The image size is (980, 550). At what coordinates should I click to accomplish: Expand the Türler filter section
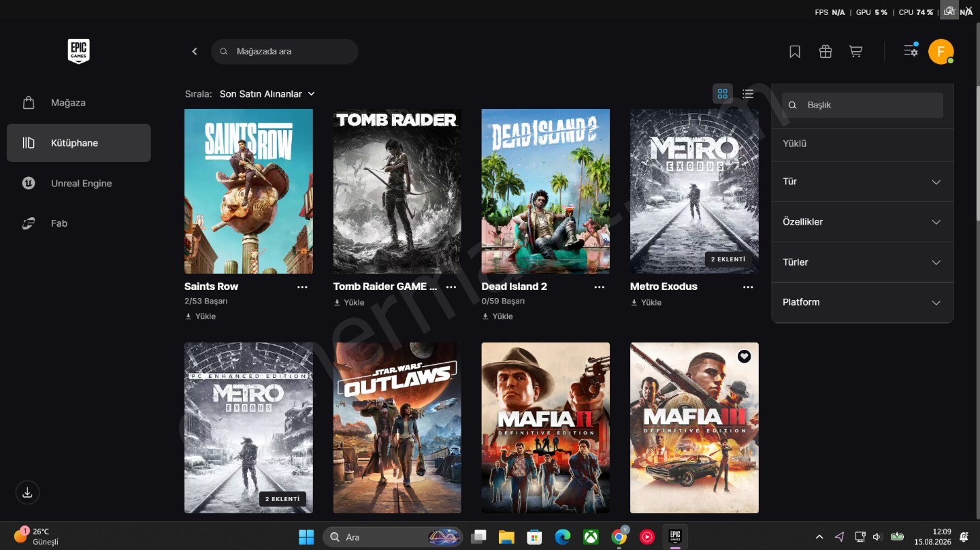click(862, 262)
